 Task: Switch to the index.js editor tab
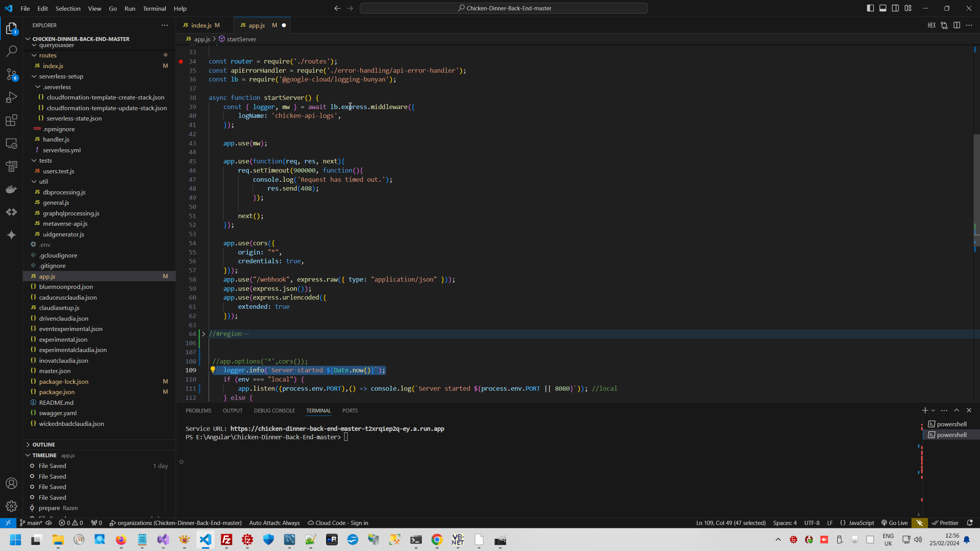tap(201, 25)
